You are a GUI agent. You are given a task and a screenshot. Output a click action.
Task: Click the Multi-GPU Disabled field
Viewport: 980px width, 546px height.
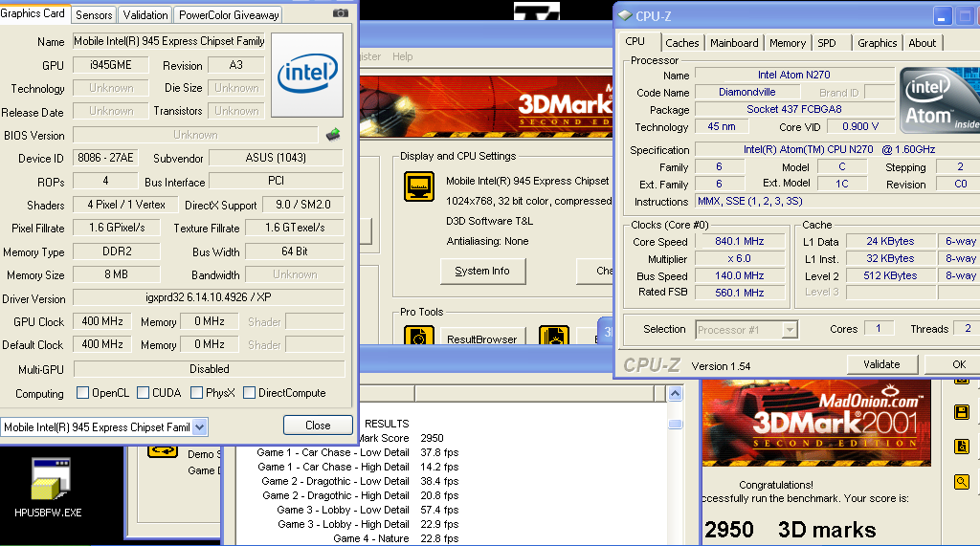tap(210, 369)
